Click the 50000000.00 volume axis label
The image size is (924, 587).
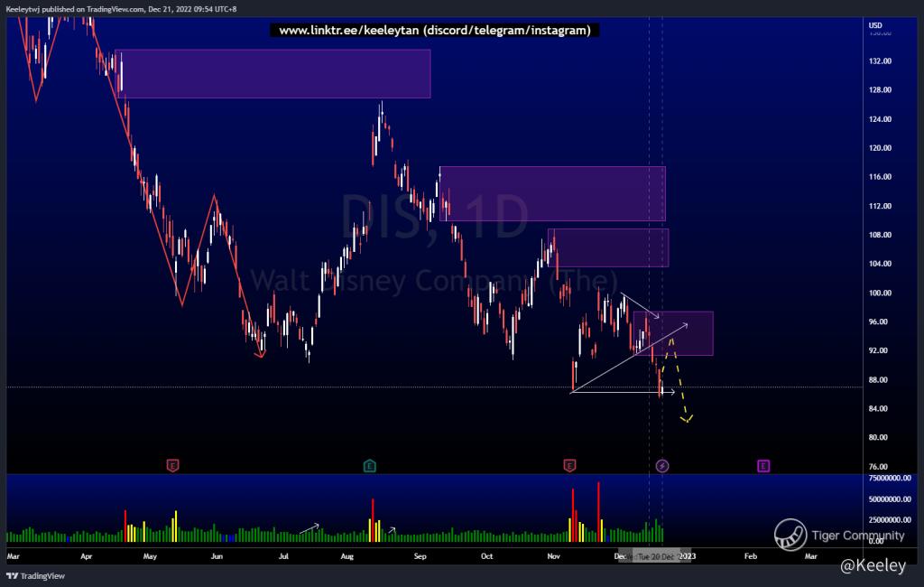(890, 499)
